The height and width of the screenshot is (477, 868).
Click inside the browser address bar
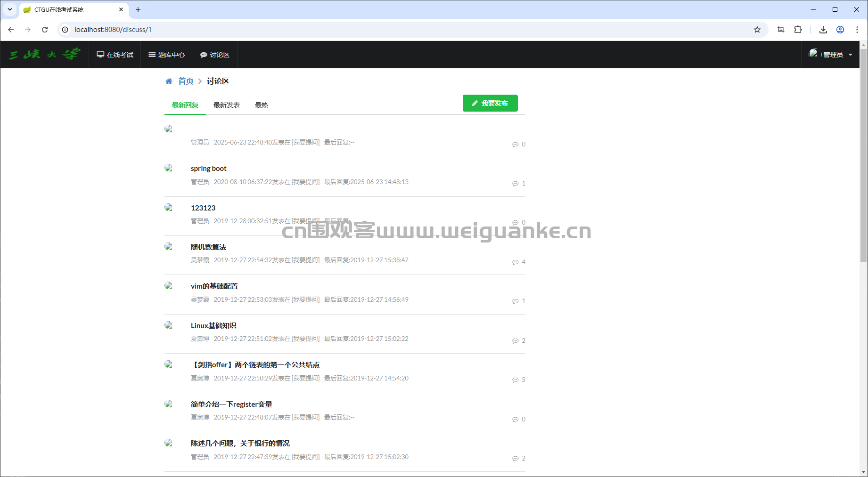[x=188, y=29]
